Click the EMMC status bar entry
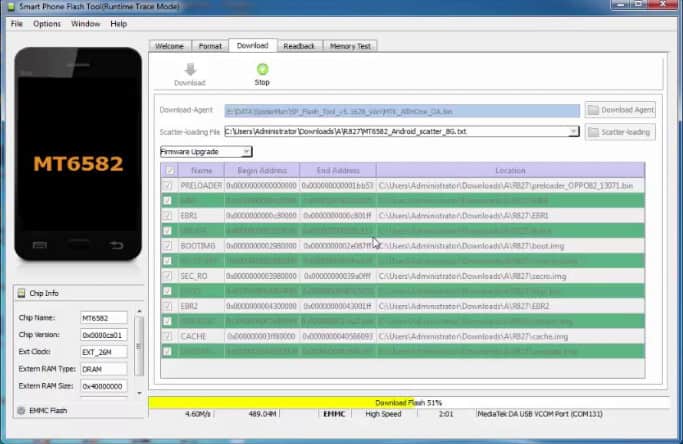This screenshot has width=683, height=444. pos(335,414)
